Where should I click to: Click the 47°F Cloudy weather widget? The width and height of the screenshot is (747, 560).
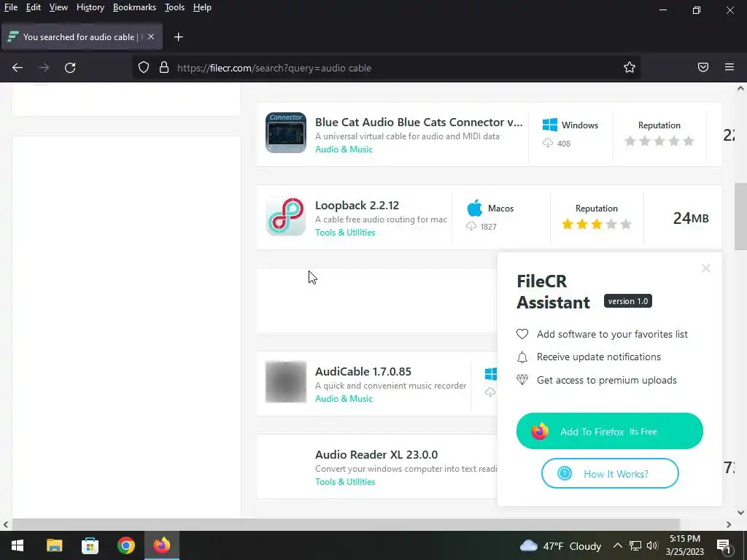click(x=560, y=545)
